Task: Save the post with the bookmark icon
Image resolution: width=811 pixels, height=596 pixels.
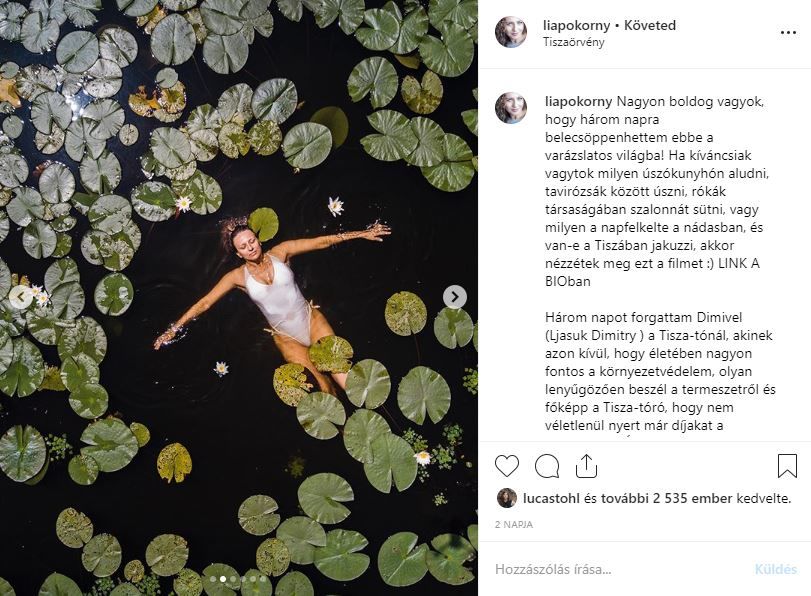Action: click(x=787, y=466)
